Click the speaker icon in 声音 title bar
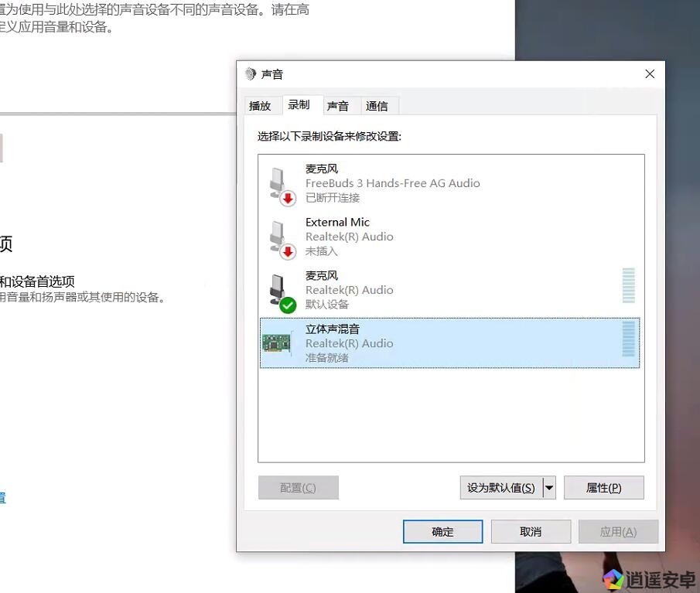Image resolution: width=700 pixels, height=593 pixels. click(x=250, y=74)
